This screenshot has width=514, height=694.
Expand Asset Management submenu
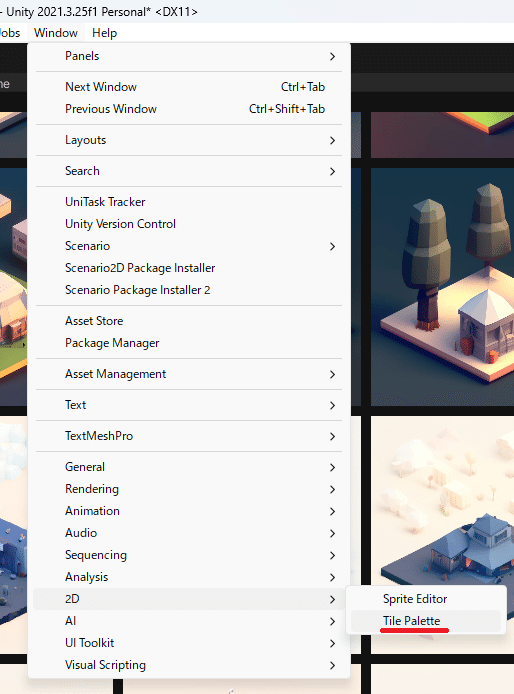coord(189,374)
